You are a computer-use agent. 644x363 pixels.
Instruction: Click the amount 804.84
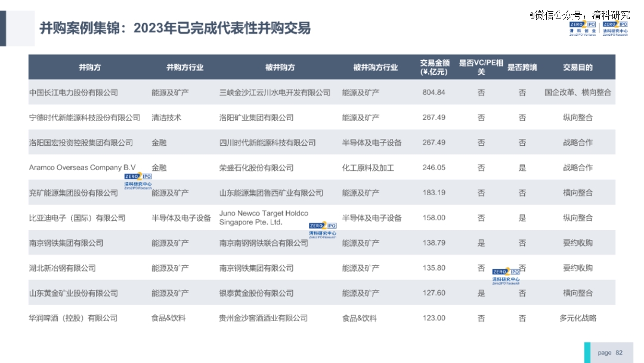click(x=434, y=93)
